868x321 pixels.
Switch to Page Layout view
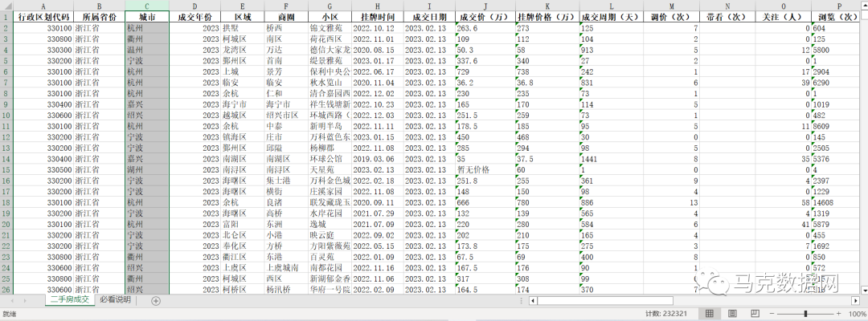(732, 314)
